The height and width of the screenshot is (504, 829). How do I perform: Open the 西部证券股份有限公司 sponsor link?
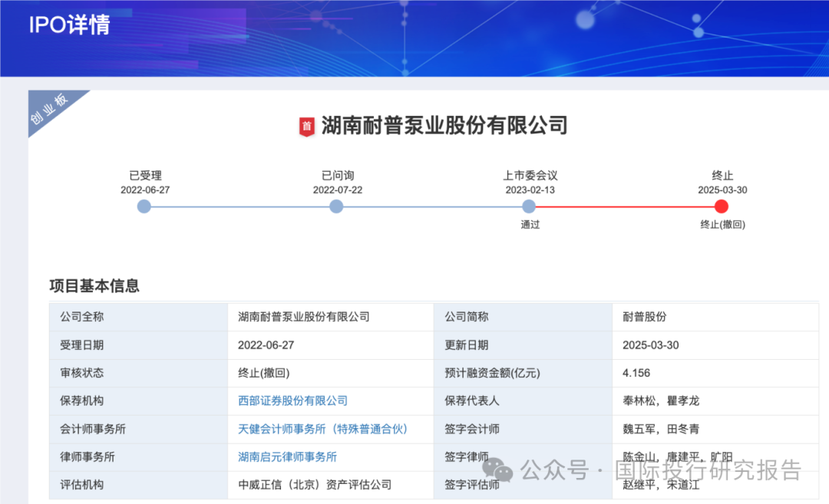click(x=292, y=400)
